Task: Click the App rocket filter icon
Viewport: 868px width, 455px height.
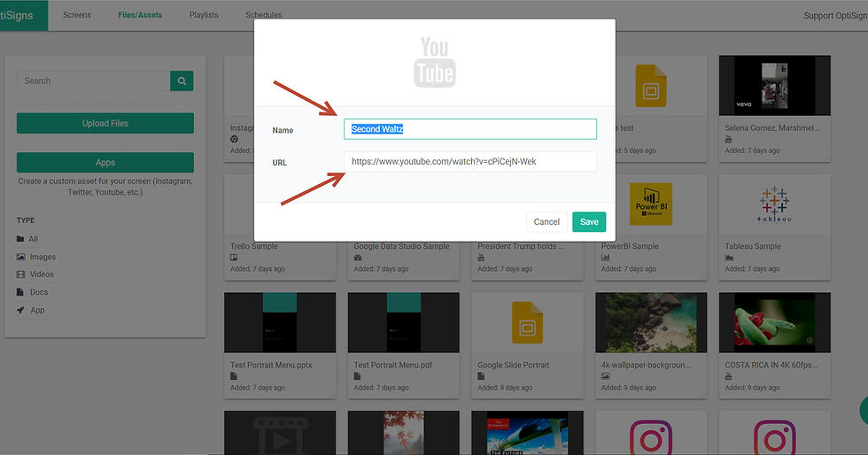Action: click(21, 310)
